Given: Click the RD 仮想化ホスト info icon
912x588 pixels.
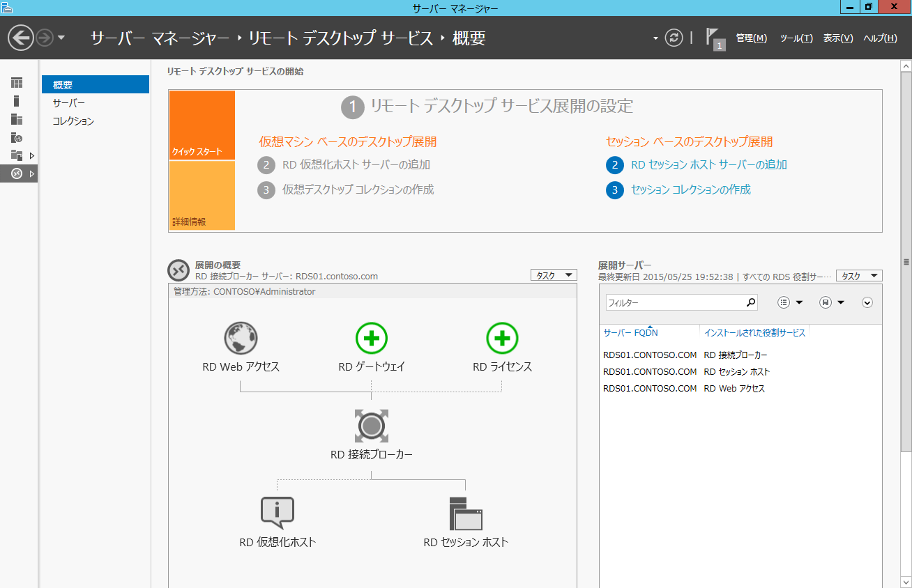Looking at the screenshot, I should click(277, 513).
